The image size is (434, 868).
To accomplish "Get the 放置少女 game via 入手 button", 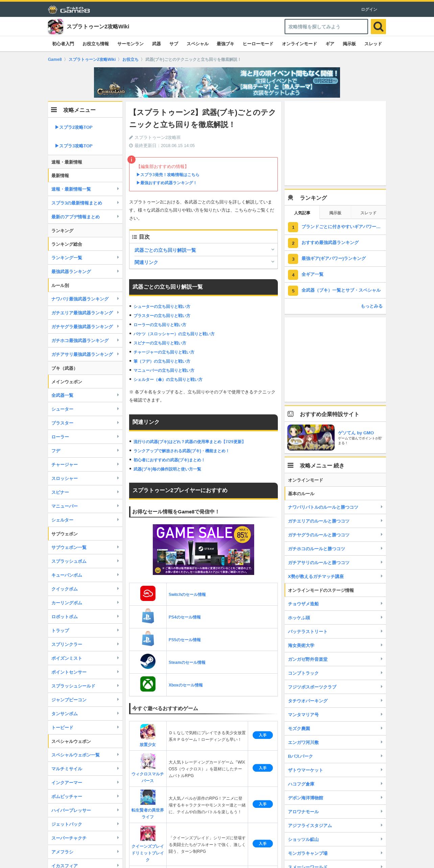I will pos(263,735).
